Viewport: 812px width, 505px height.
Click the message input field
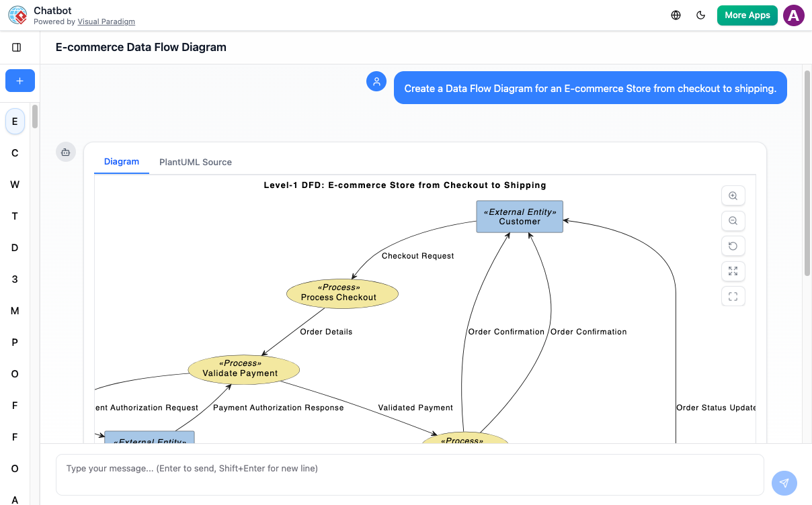pos(410,468)
